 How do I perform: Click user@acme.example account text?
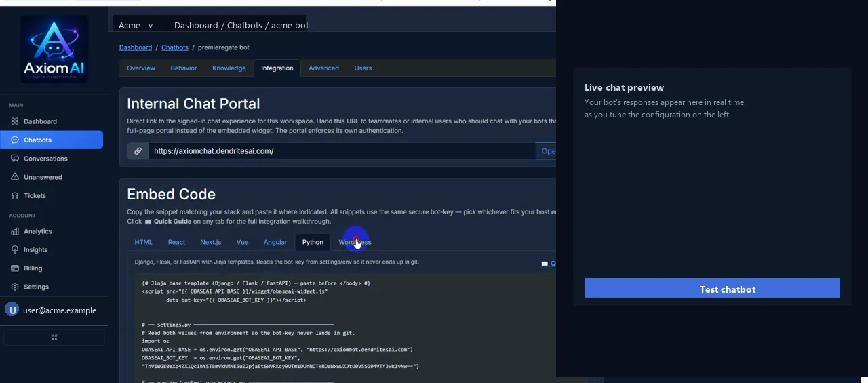point(60,310)
